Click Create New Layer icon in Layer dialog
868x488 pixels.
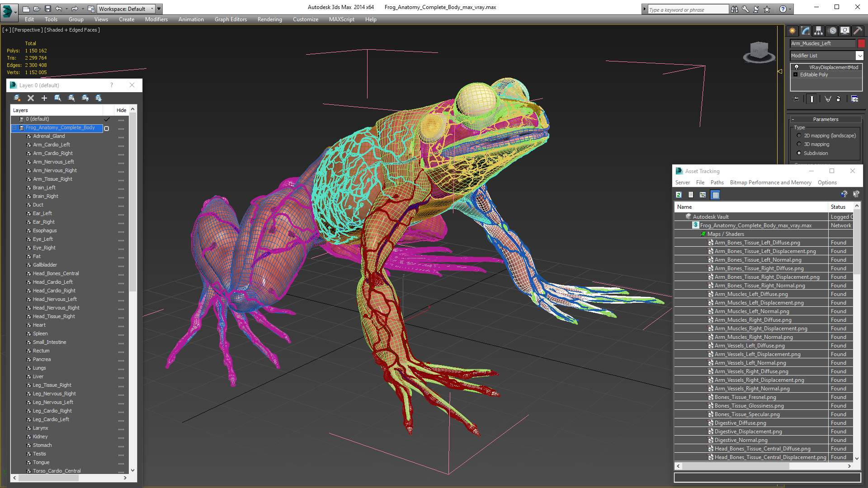coord(17,98)
